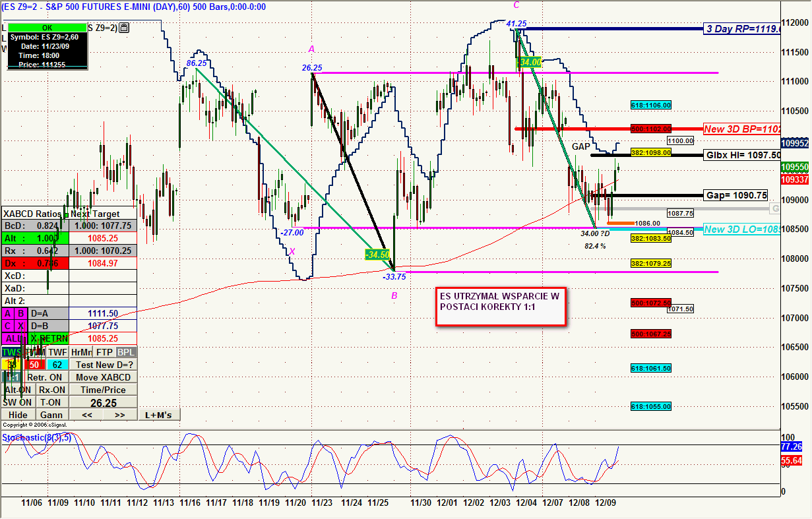
Task: Click the Polish annotation text box on chart
Action: [501, 307]
